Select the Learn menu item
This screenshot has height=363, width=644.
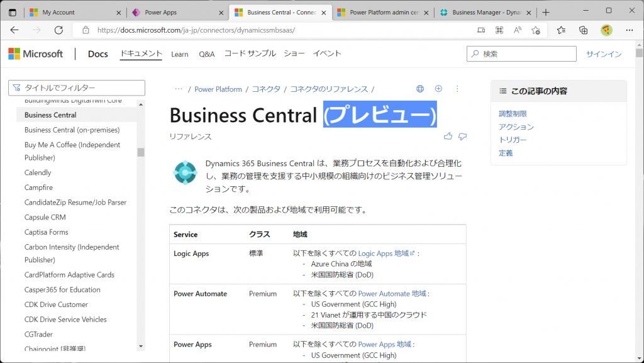pyautogui.click(x=179, y=54)
